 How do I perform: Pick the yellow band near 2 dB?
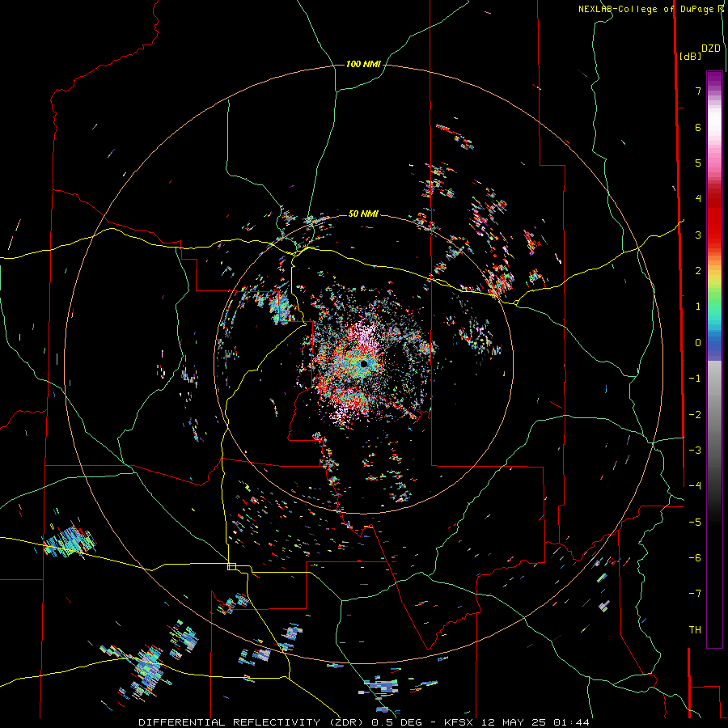(x=714, y=273)
